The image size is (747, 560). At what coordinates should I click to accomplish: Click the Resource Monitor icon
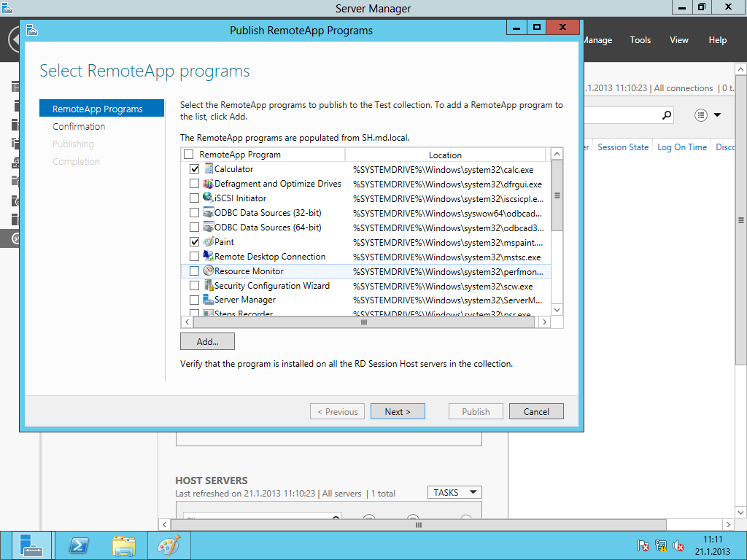[208, 271]
